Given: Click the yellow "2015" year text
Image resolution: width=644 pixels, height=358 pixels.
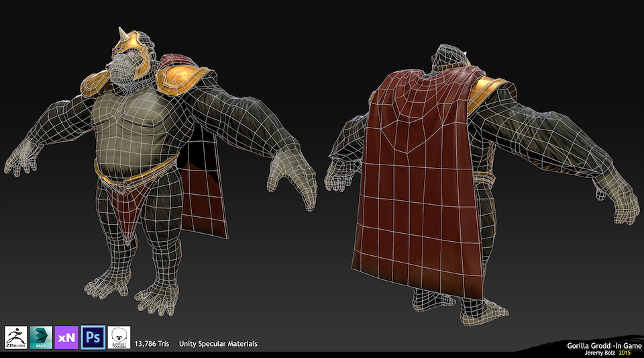Looking at the screenshot, I should coord(625,353).
